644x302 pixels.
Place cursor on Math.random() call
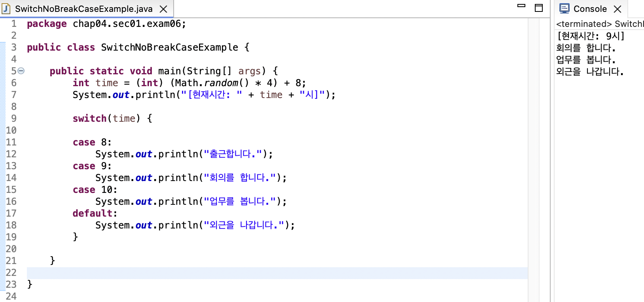click(212, 83)
